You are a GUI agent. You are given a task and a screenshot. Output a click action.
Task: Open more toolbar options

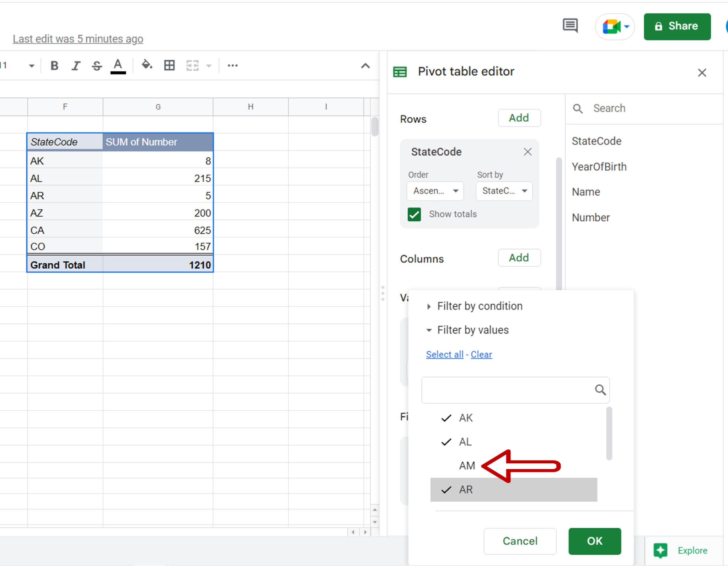pyautogui.click(x=232, y=65)
